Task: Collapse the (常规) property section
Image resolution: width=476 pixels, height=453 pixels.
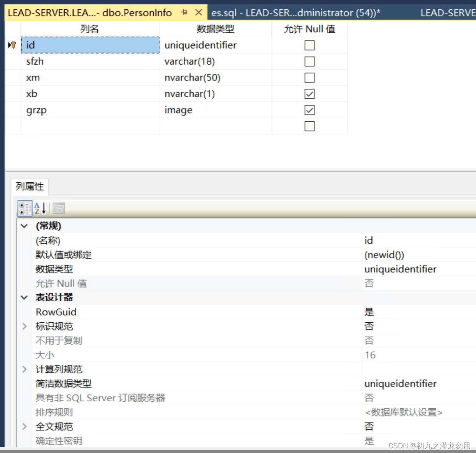Action: click(x=24, y=226)
